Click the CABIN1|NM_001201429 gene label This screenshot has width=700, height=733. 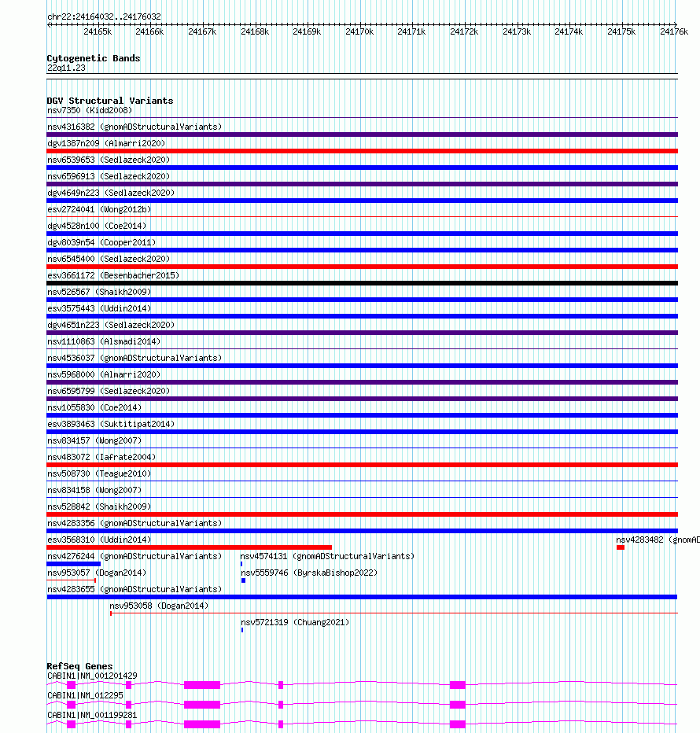point(92,676)
